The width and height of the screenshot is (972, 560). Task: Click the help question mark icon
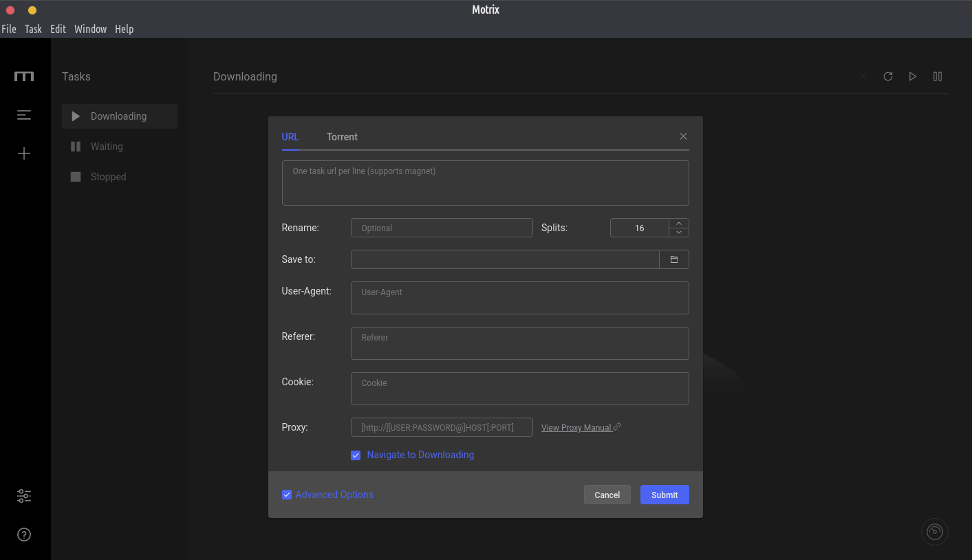[24, 535]
